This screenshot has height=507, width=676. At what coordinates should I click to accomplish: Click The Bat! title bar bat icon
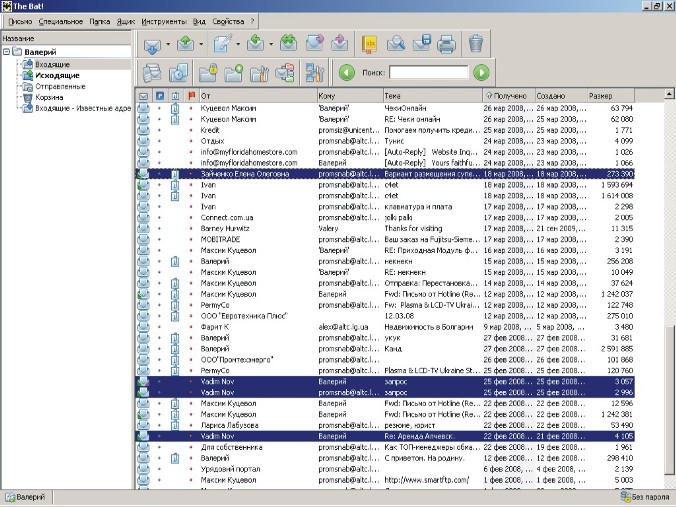6,6
